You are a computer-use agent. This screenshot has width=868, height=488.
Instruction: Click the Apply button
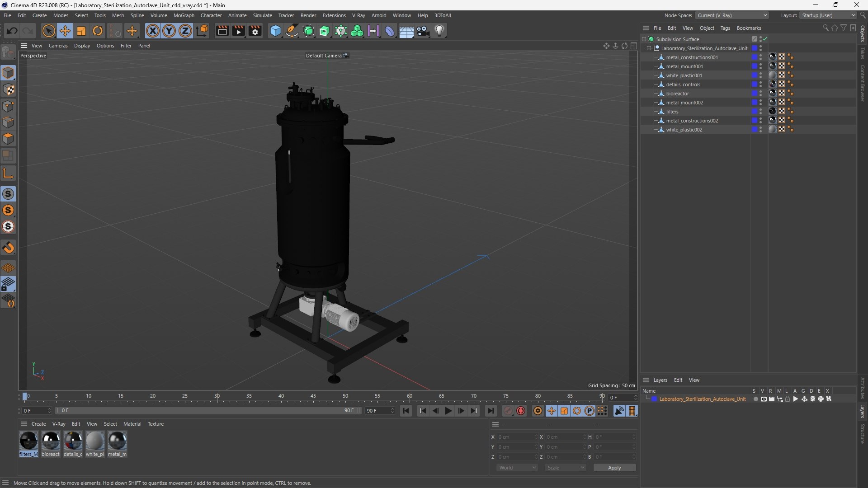pos(614,468)
